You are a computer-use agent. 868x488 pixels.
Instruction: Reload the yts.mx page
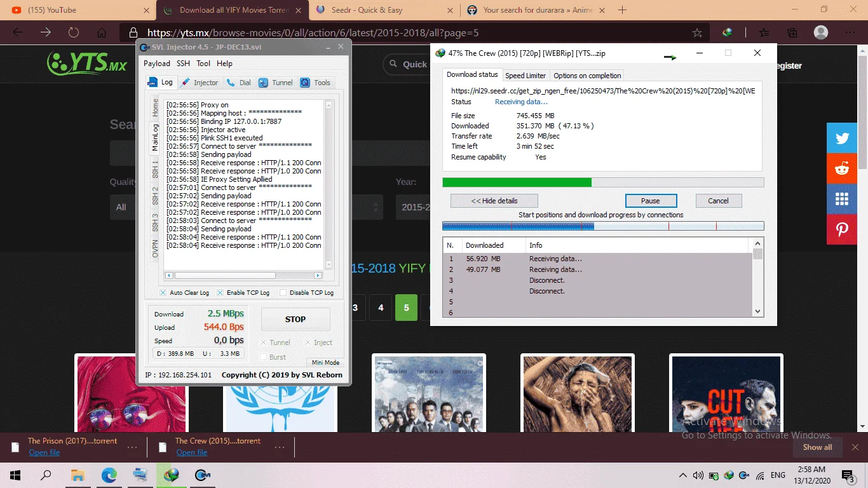point(74,32)
